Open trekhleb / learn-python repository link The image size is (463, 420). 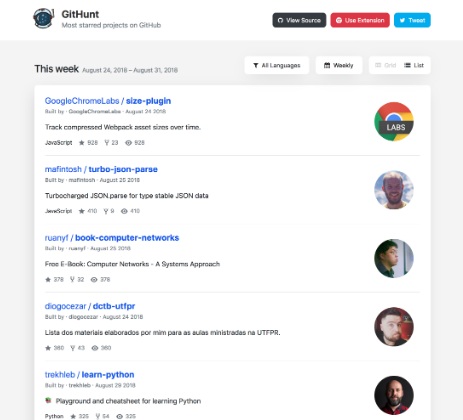[x=90, y=375]
